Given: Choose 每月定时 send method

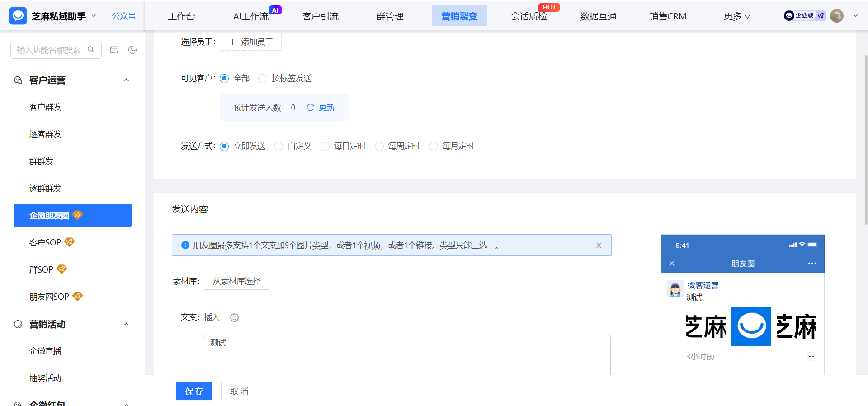Looking at the screenshot, I should [x=433, y=146].
